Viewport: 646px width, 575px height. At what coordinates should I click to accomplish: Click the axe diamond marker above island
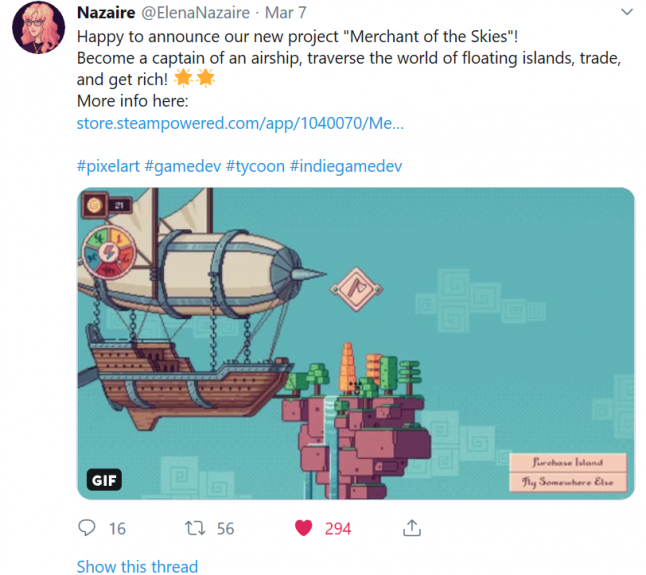click(356, 289)
